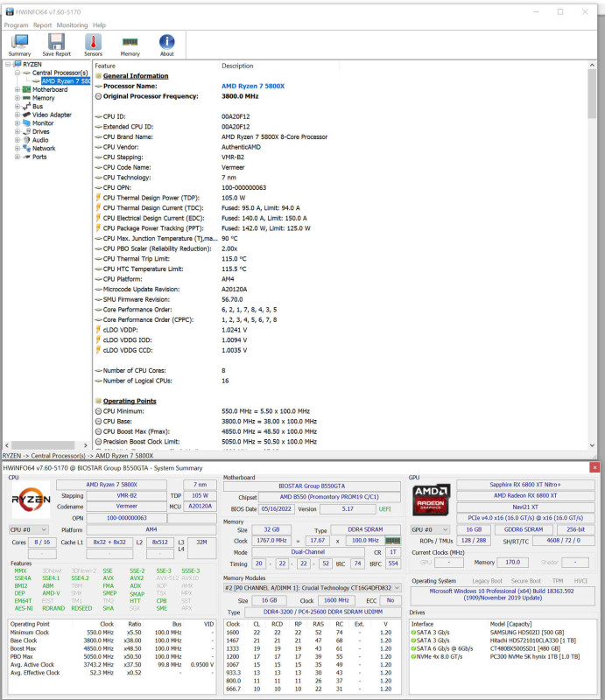605x700 pixels.
Task: Open the Help menu
Action: coord(99,25)
